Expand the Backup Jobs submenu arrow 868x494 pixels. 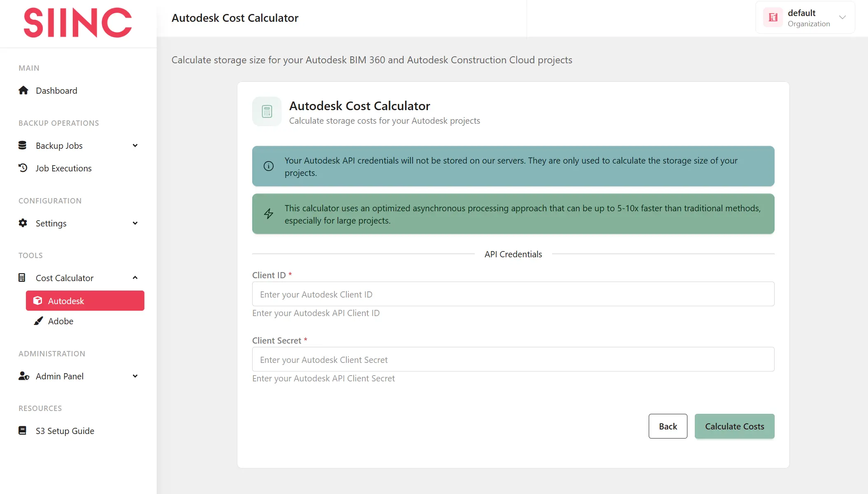[135, 145]
